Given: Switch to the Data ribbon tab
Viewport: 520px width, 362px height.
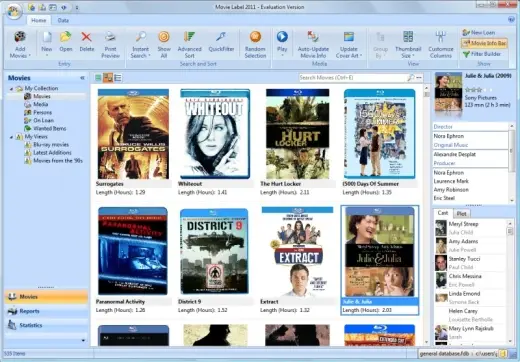Looking at the screenshot, I should tap(63, 20).
